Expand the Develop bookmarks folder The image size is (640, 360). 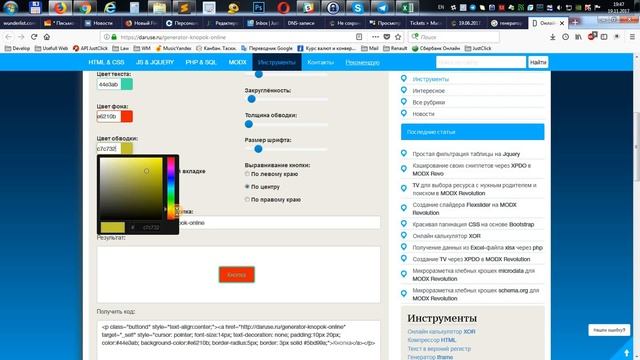(x=17, y=48)
